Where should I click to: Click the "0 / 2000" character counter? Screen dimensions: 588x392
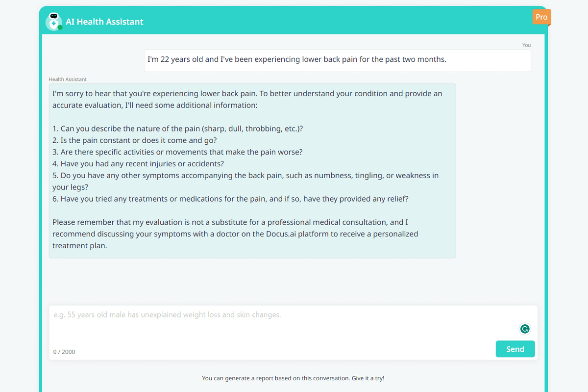point(64,352)
